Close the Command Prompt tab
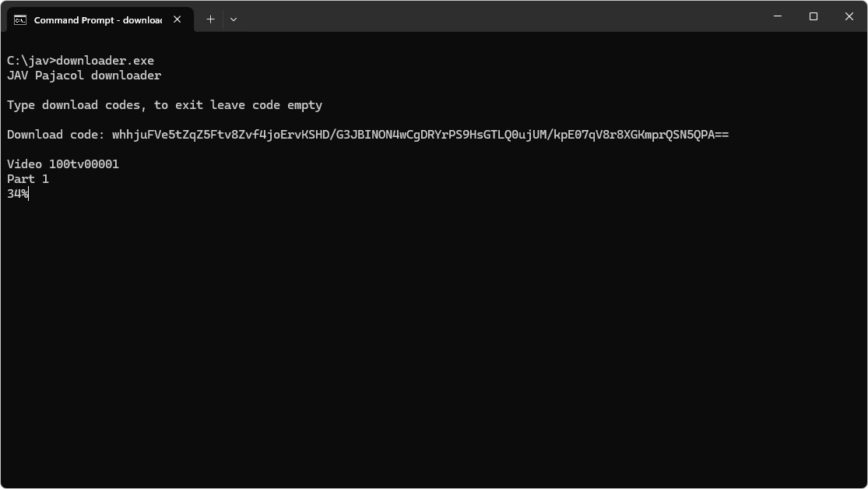Viewport: 868px width, 489px height. (x=177, y=19)
